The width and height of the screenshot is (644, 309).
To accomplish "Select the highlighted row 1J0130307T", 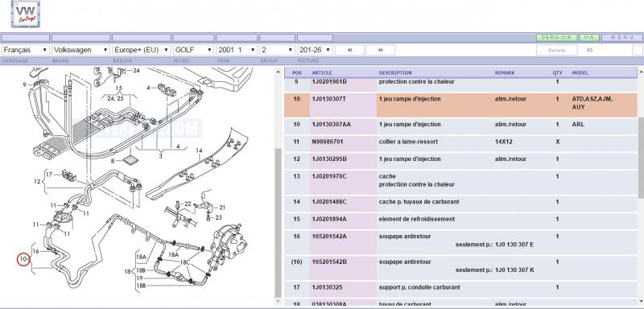I will coord(460,105).
